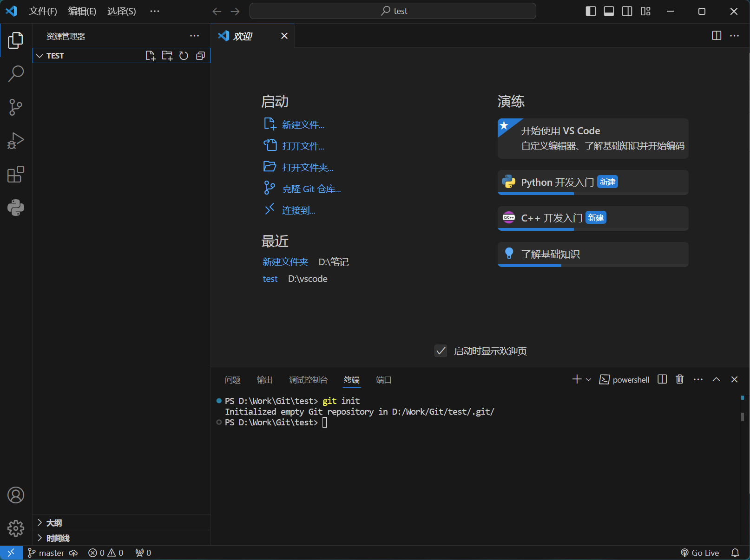Open recent test D:\vscode entry
750x560 pixels.
pos(270,279)
